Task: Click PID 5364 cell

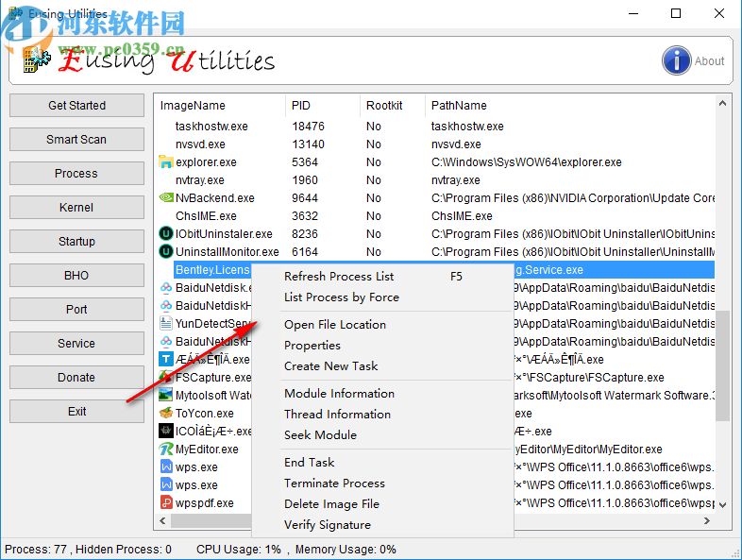Action: (x=305, y=162)
